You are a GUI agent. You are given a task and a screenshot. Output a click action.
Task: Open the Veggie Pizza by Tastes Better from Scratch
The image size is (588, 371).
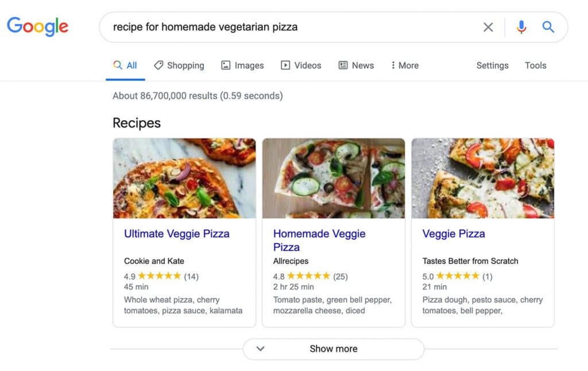[454, 234]
